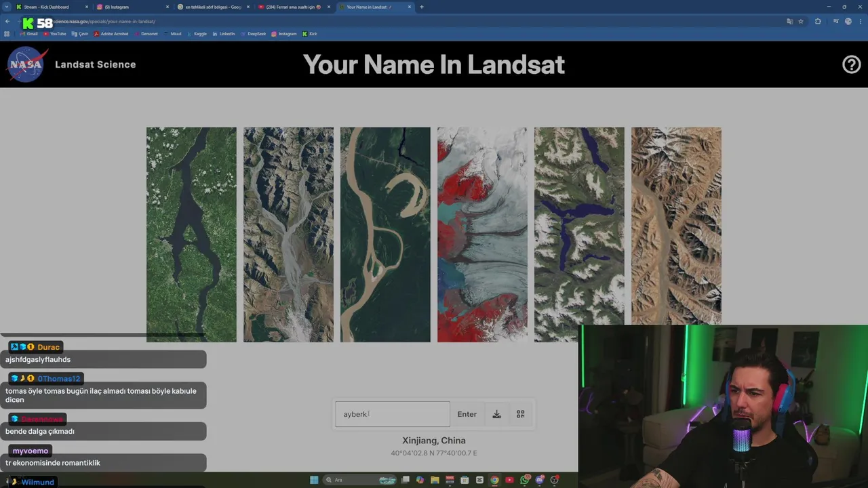Viewport: 868px width, 488px height.
Task: Click the browser back arrow
Action: [7, 21]
